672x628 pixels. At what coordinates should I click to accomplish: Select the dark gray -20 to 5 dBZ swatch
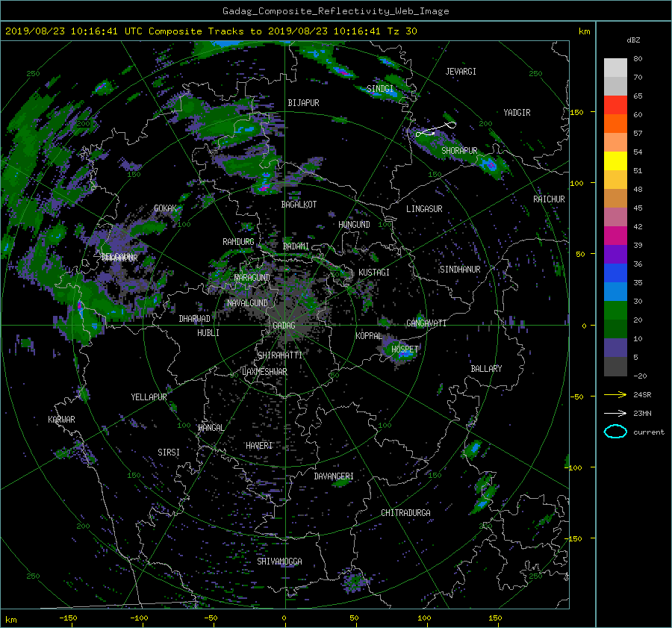coord(615,367)
